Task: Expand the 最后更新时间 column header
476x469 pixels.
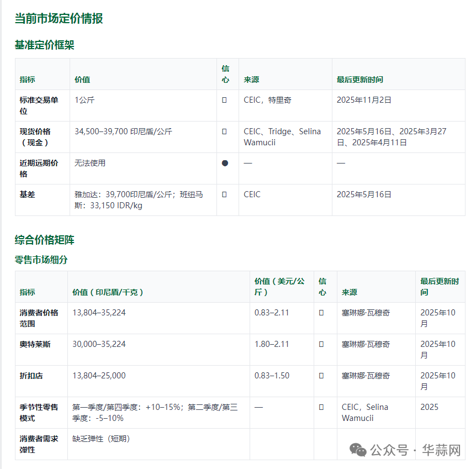Action: point(361,80)
